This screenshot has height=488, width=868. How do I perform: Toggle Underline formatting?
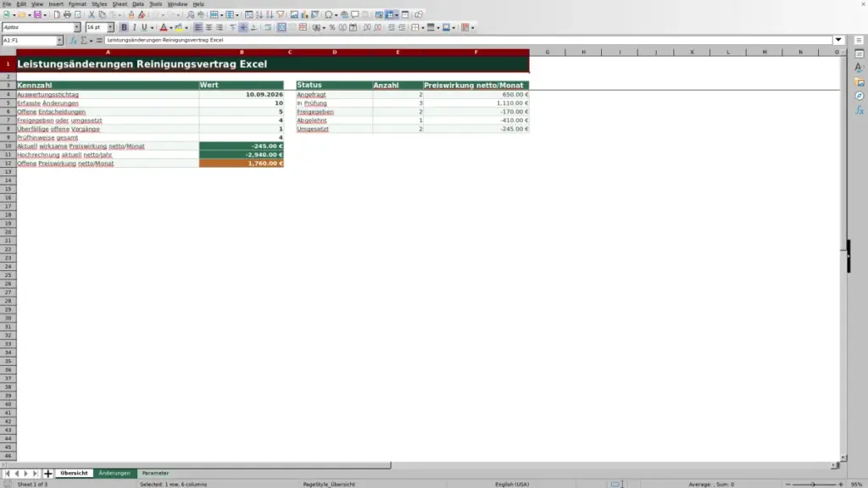(144, 28)
